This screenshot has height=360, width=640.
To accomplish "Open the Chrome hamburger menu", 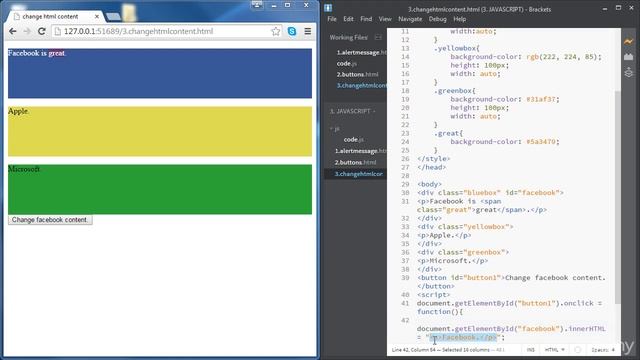I will 308,31.
